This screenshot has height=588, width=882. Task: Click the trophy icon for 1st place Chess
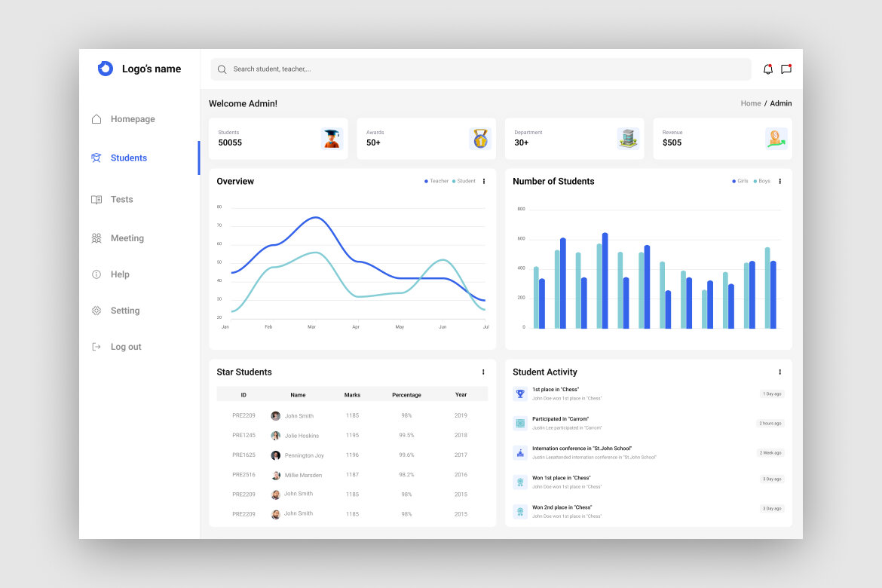(520, 393)
